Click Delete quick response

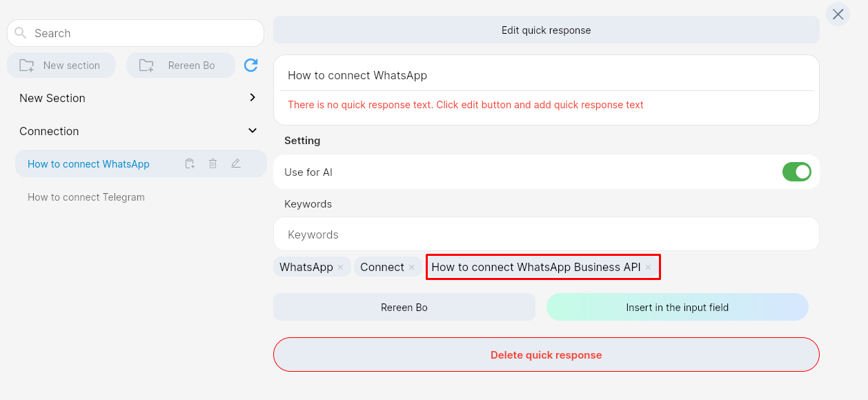pyautogui.click(x=546, y=355)
